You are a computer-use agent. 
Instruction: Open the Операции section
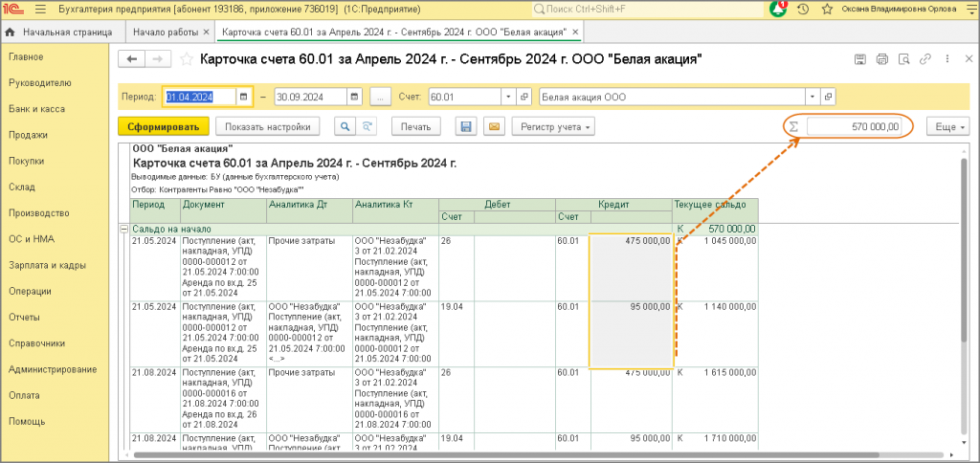coord(30,291)
